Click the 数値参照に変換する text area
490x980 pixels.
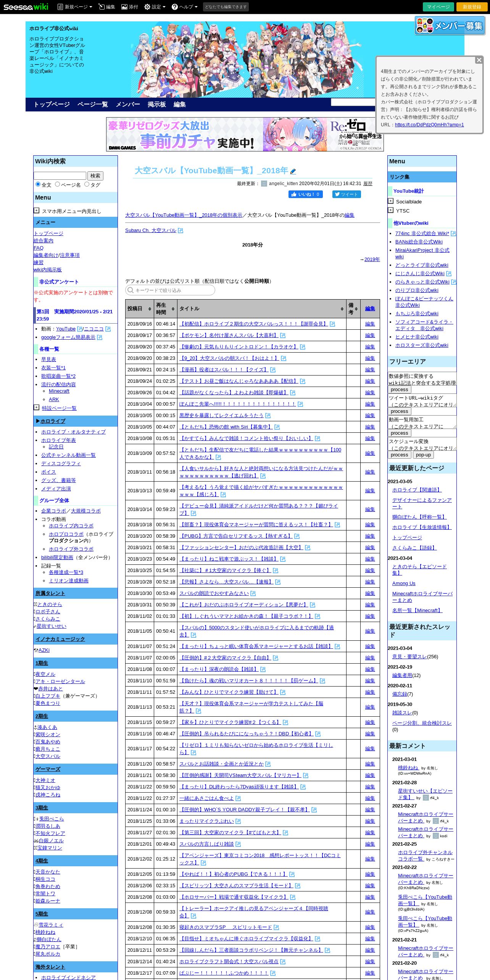click(x=422, y=379)
